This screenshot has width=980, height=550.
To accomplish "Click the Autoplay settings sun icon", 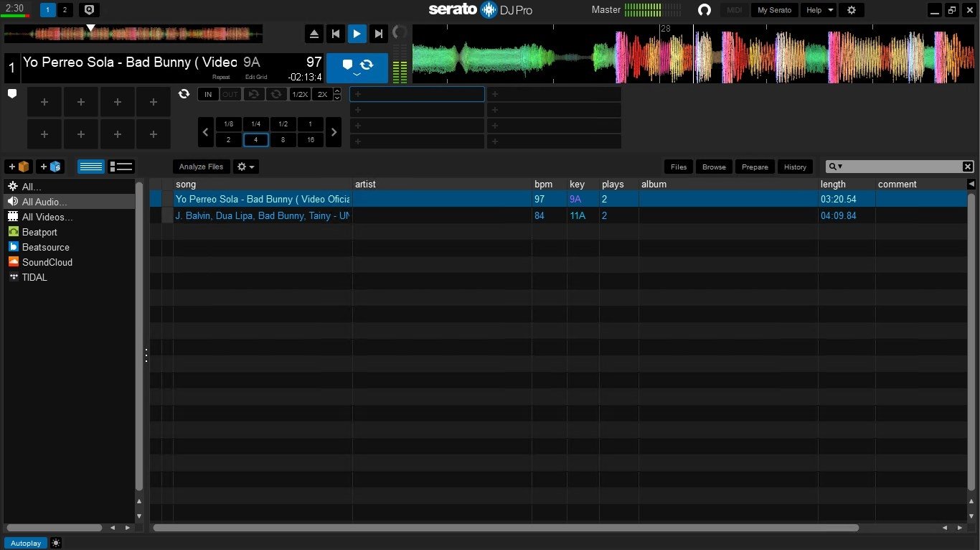I will [x=56, y=543].
